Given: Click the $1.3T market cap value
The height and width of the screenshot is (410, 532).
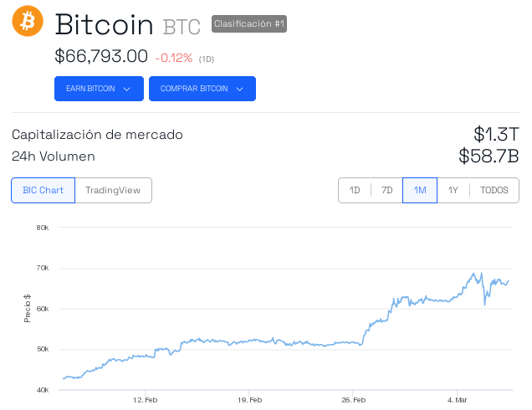Looking at the screenshot, I should click(496, 134).
